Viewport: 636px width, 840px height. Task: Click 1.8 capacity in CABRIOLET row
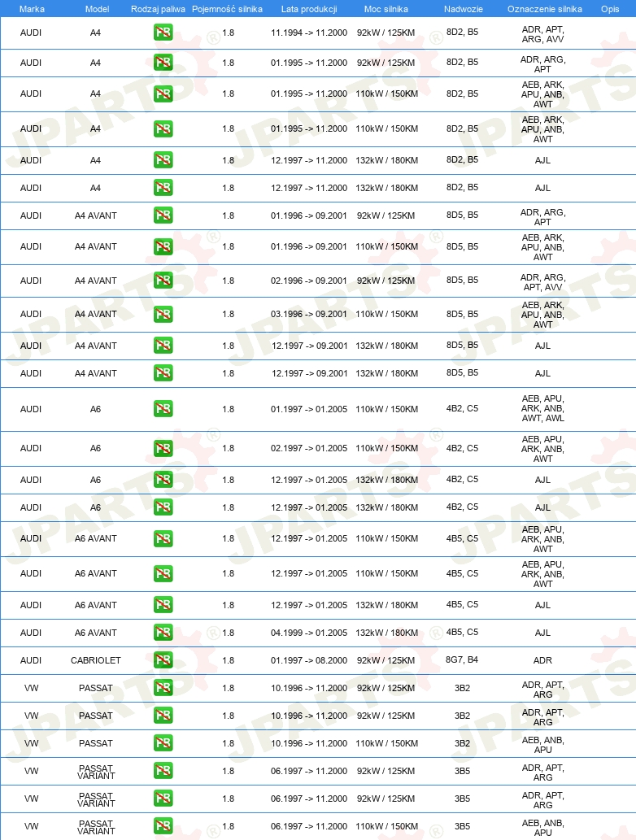coord(229,660)
